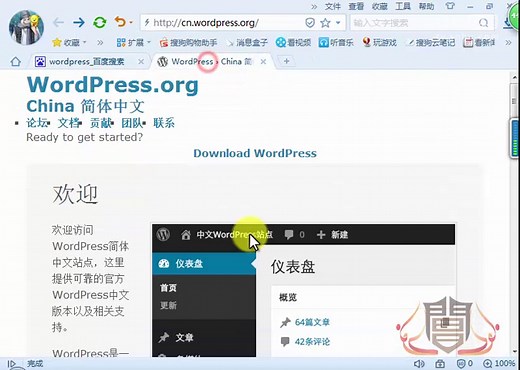Image resolution: width=520 pixels, height=370 pixels.
Task: Open the 看新闻 news shortcut
Action: [479, 42]
